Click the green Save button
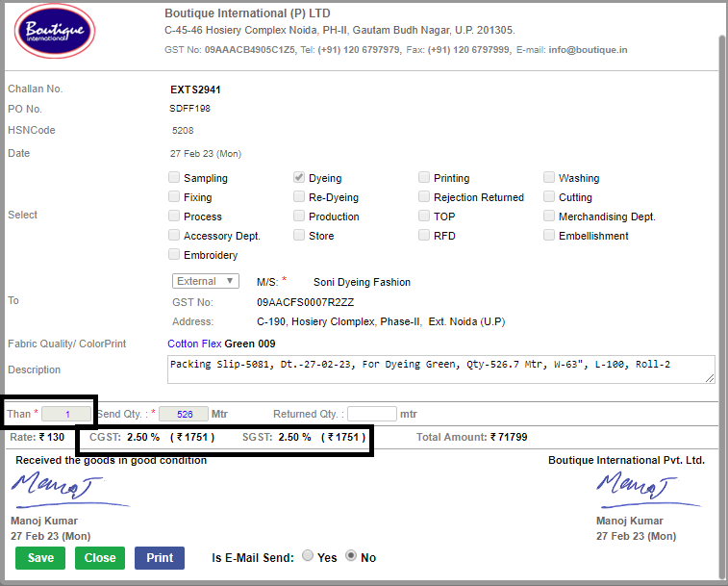The image size is (728, 586). 40,558
